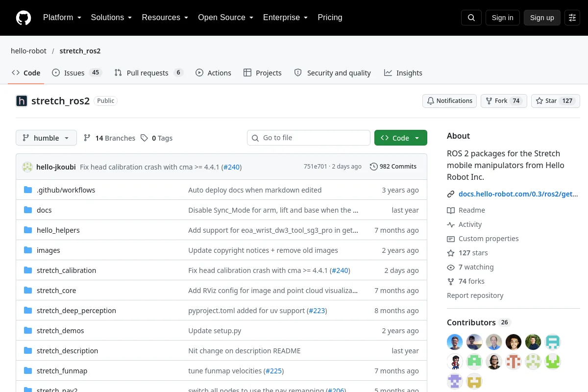Open the stretch_deep_perception folder name
Image resolution: width=588 pixels, height=392 pixels.
[76, 310]
